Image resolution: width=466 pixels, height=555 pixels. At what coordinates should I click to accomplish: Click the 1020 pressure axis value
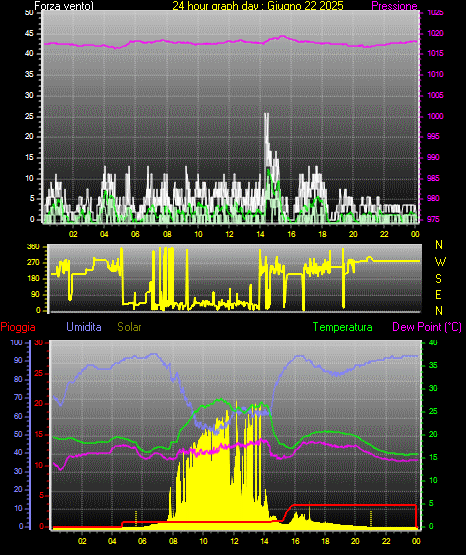pyautogui.click(x=435, y=33)
